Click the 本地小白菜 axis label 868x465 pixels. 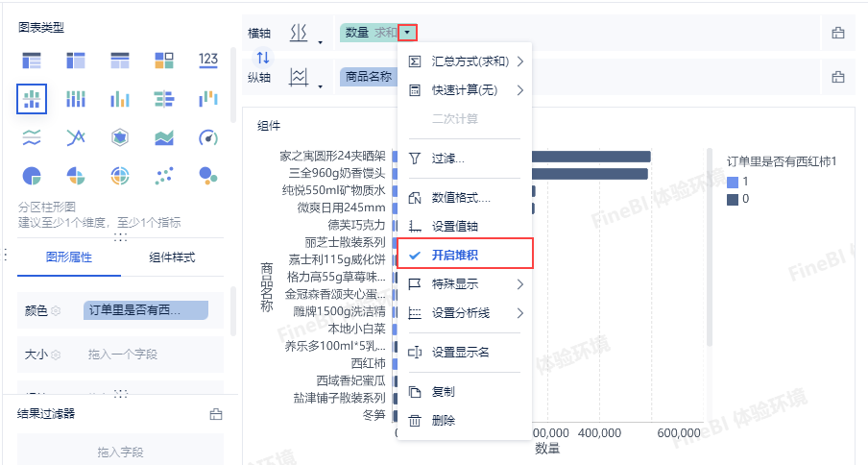(x=356, y=329)
